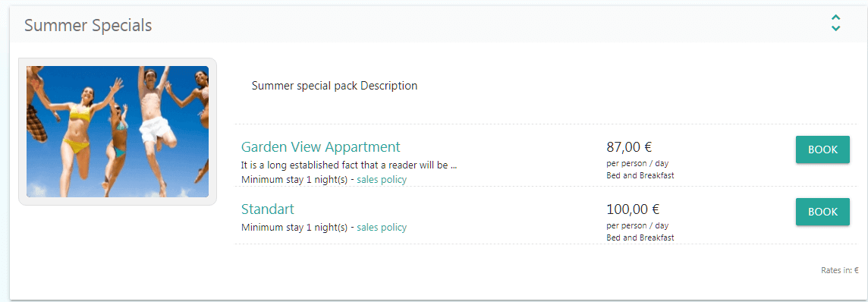Image resolution: width=868 pixels, height=302 pixels.
Task: Click per person / day under 100,00 €
Action: (637, 225)
